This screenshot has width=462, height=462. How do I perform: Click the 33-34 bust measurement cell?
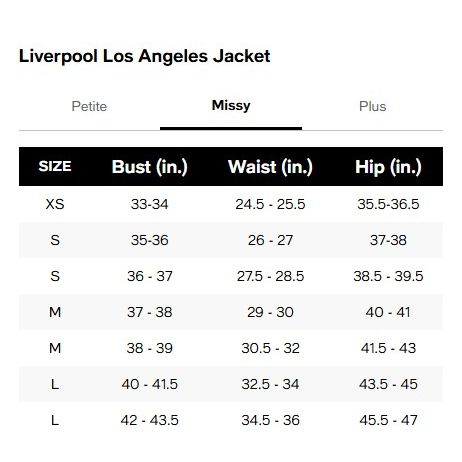(150, 204)
